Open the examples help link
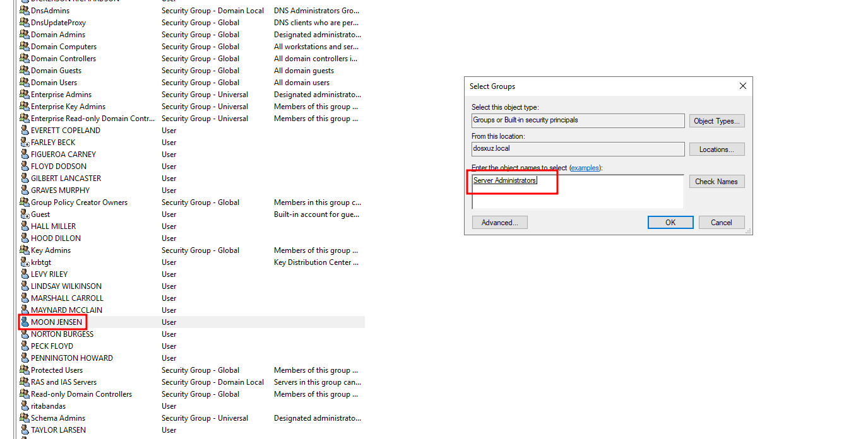This screenshot has width=868, height=439. 585,168
